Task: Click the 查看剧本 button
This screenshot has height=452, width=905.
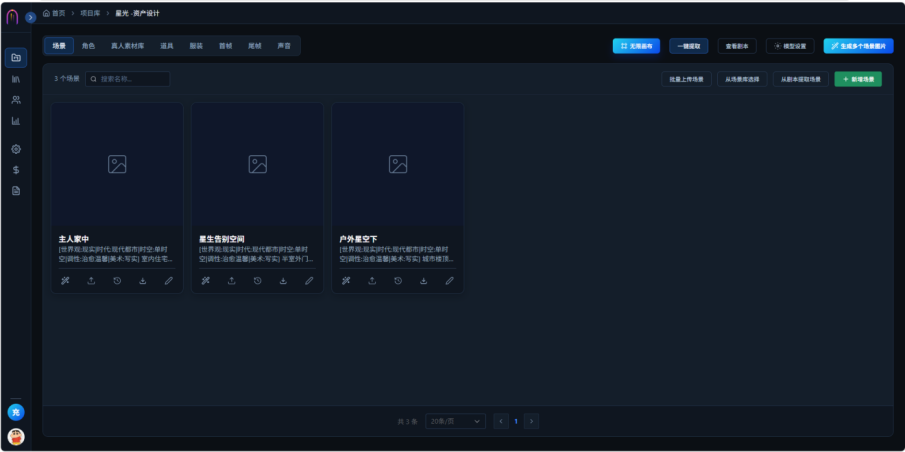Action: (x=737, y=46)
